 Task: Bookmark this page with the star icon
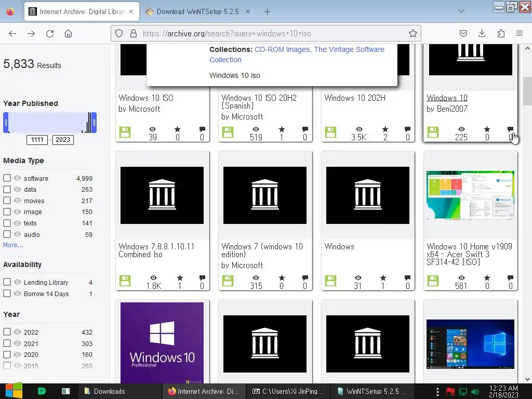(413, 33)
